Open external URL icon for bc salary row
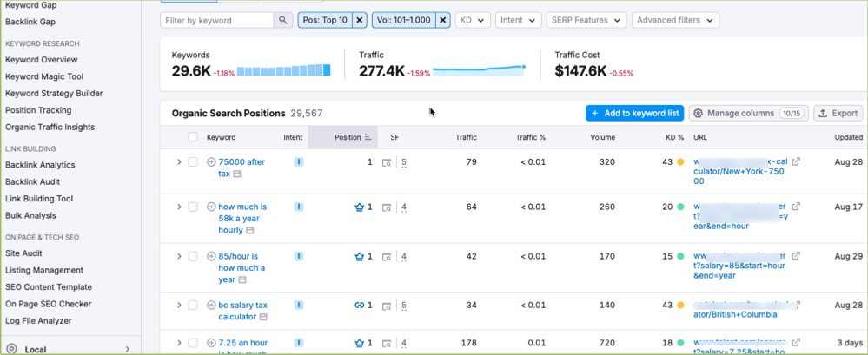 coord(796,306)
